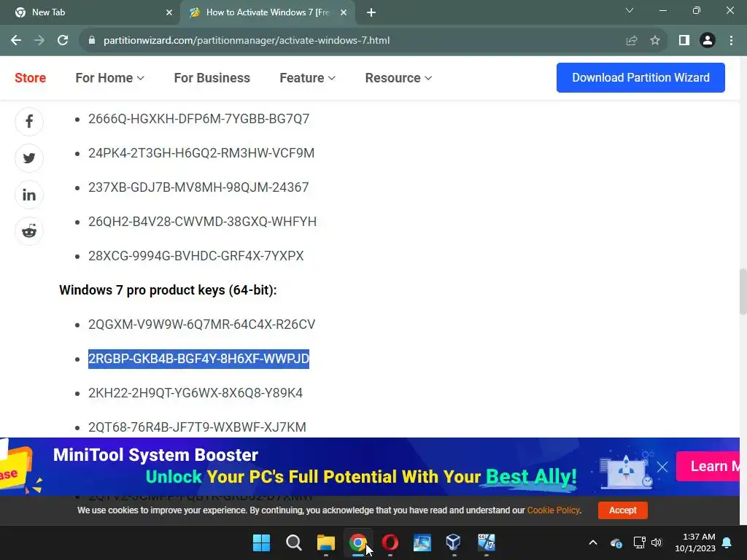Click the page vertical scrollbar thumb

pyautogui.click(x=743, y=292)
